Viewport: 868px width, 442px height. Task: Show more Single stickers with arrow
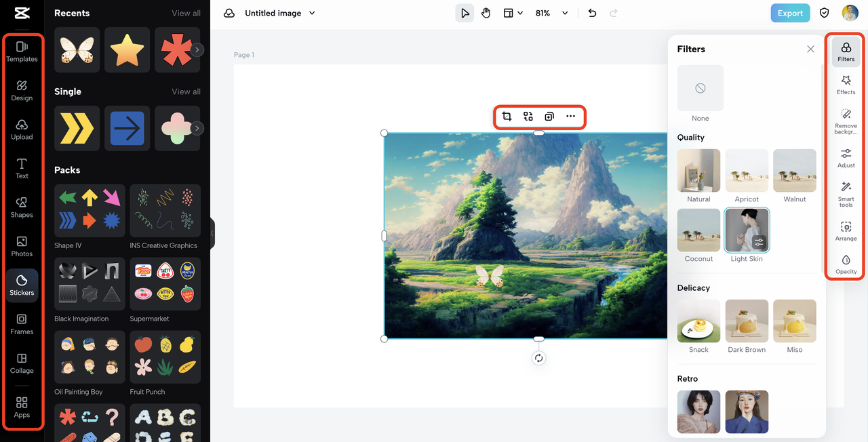(x=197, y=128)
